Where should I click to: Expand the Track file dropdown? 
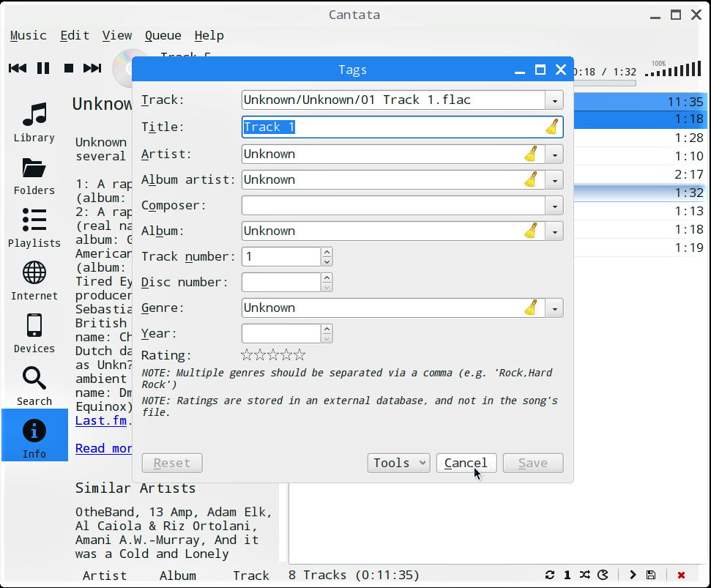(554, 100)
